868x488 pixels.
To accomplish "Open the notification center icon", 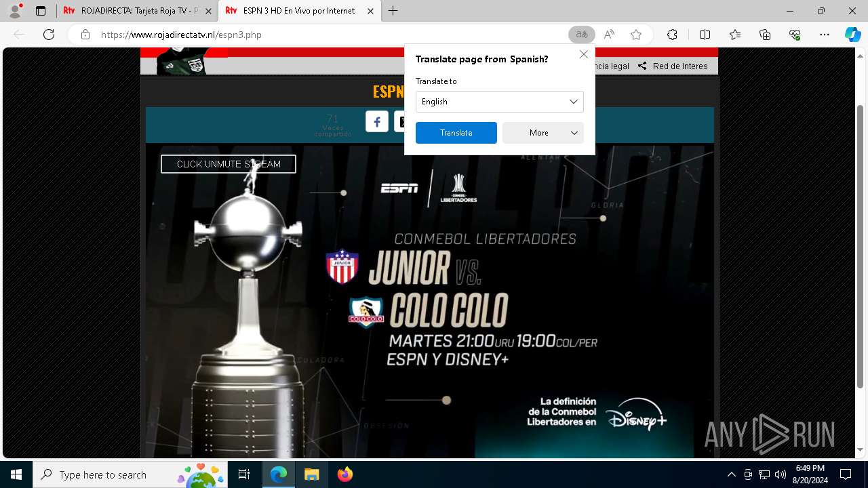I will pyautogui.click(x=846, y=474).
